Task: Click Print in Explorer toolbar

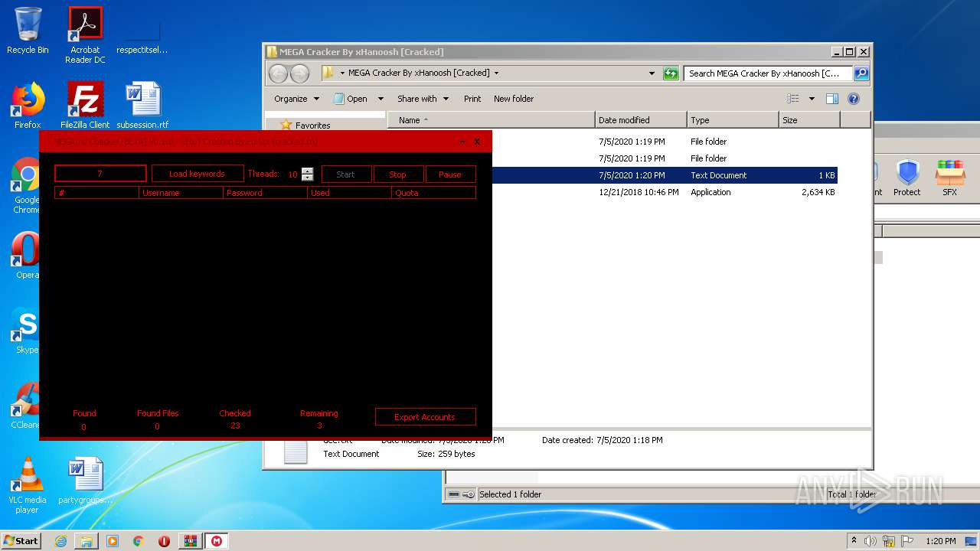Action: pos(472,99)
